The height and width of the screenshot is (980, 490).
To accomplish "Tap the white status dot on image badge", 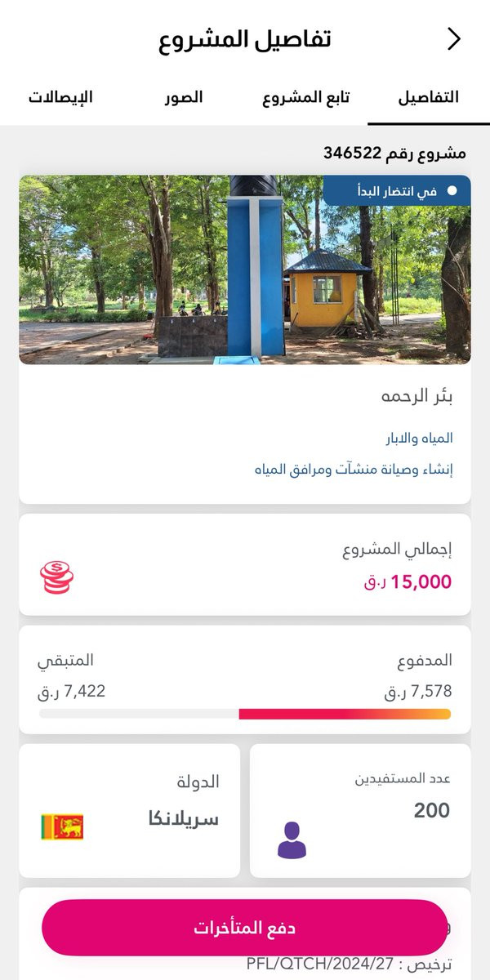I will [452, 191].
